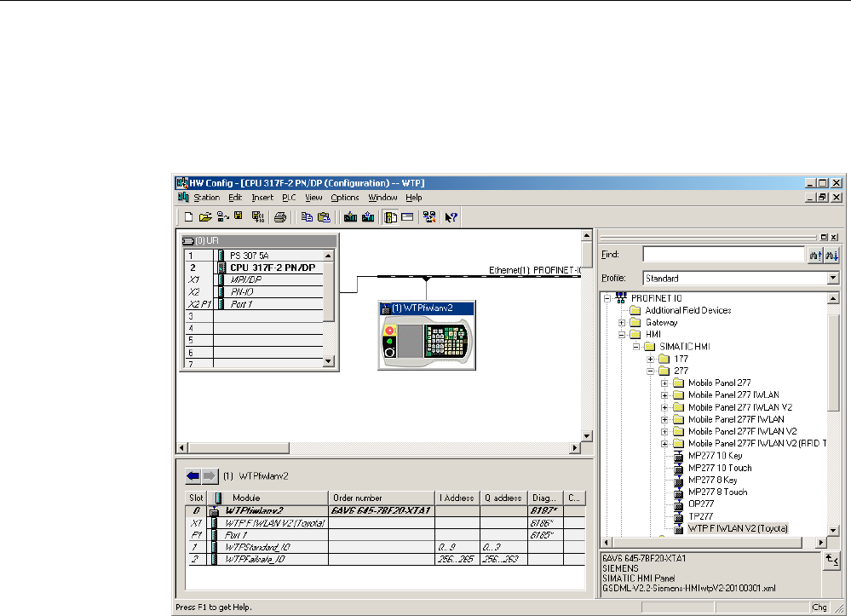Open the Profile dropdown showing Standard
This screenshot has width=851, height=616.
pyautogui.click(x=833, y=278)
